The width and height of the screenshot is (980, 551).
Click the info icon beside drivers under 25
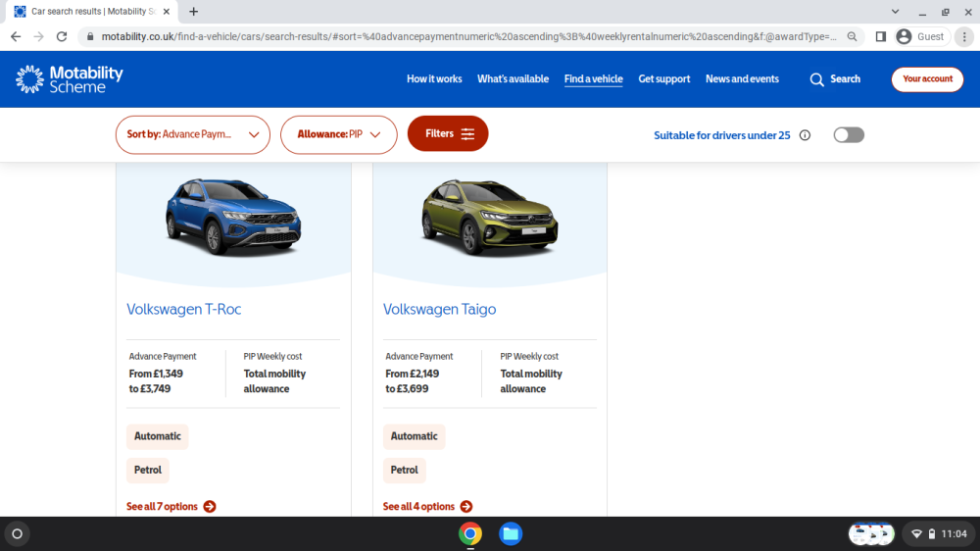pos(805,135)
